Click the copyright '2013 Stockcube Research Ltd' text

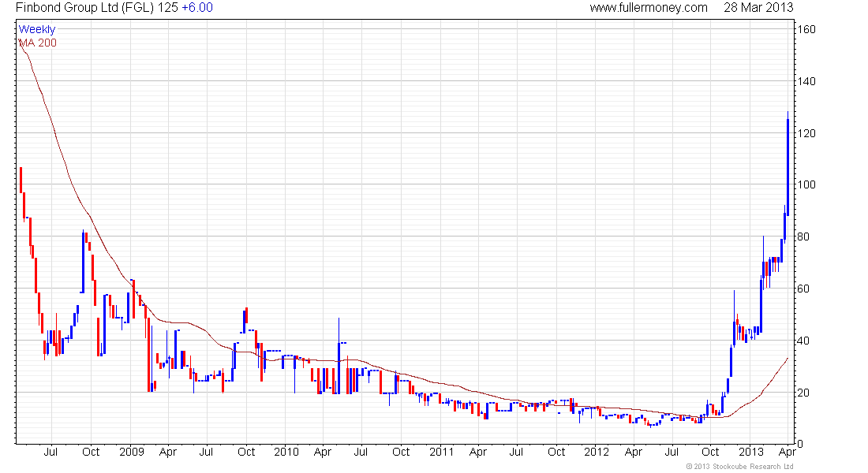(x=739, y=467)
